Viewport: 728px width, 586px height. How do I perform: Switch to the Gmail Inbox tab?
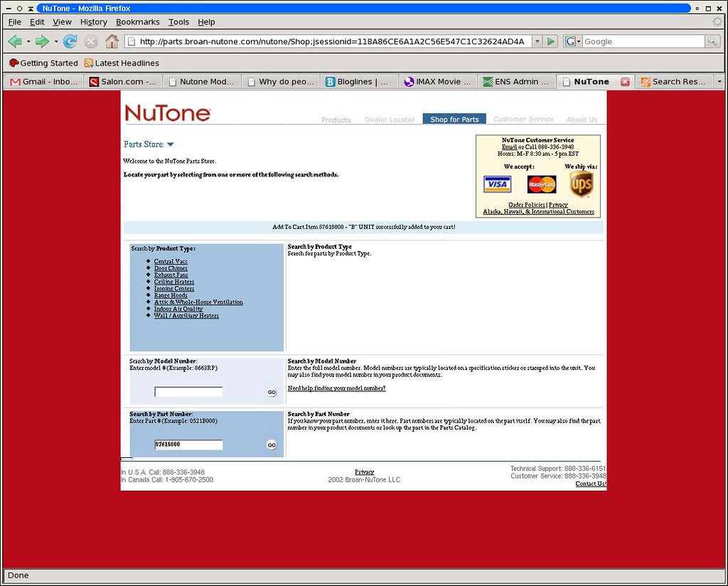tap(43, 82)
